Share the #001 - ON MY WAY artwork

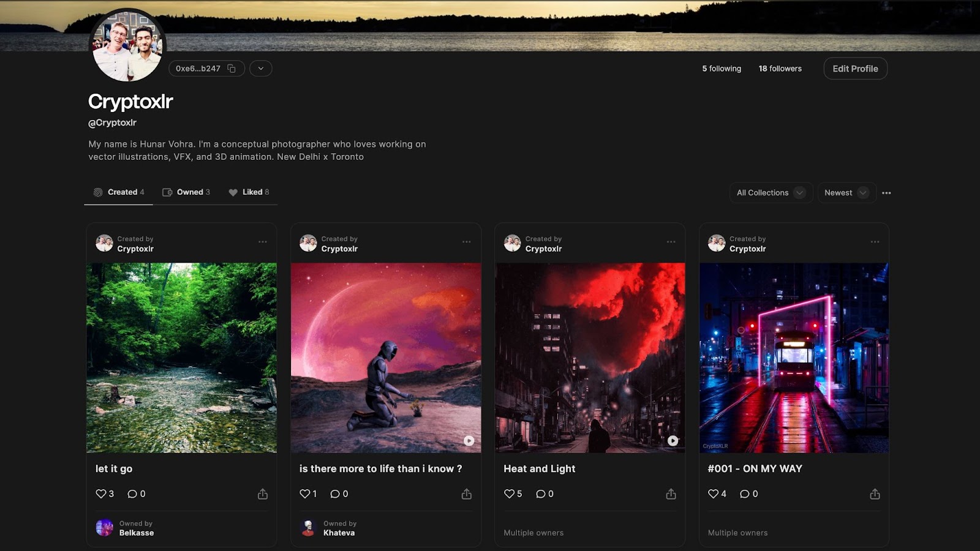click(x=875, y=493)
